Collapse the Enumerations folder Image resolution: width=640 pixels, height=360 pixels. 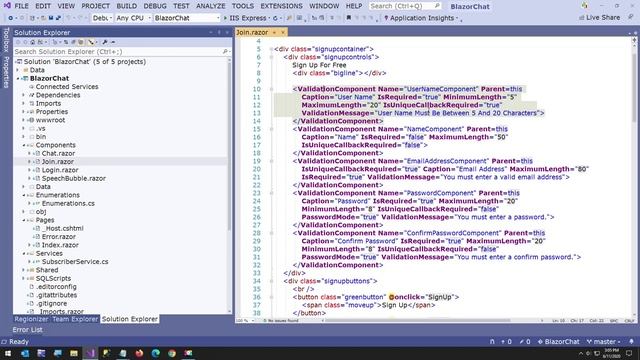click(x=24, y=195)
